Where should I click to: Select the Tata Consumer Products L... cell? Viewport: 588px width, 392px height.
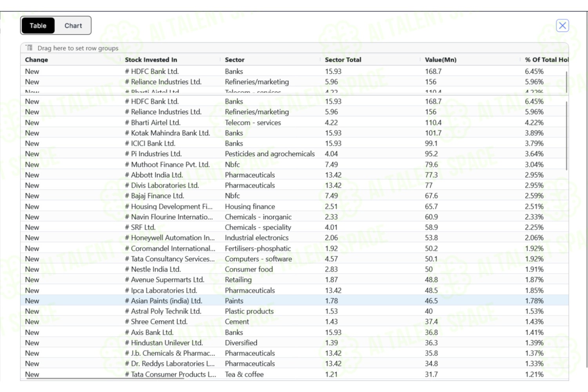point(171,374)
